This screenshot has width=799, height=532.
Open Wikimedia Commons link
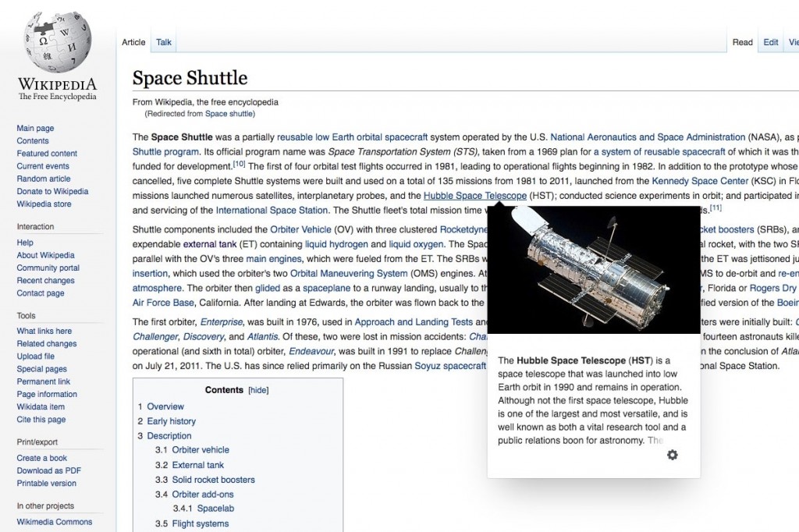click(55, 522)
